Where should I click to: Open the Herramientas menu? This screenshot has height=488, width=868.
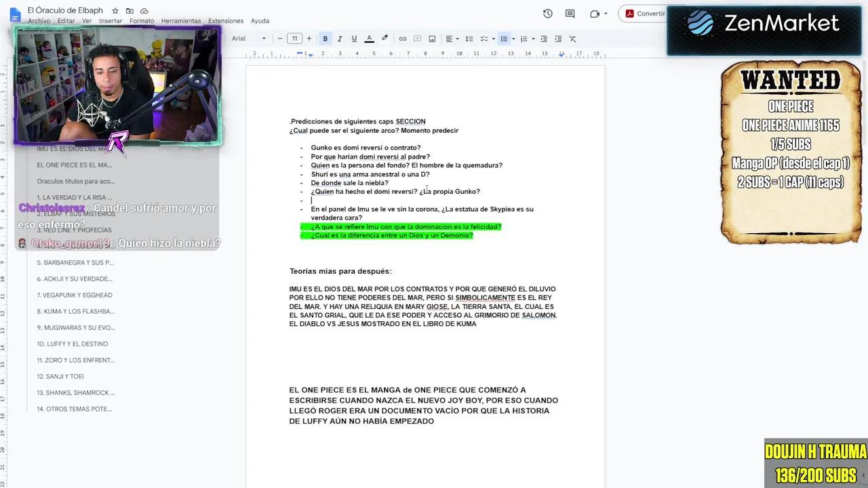tap(181, 21)
